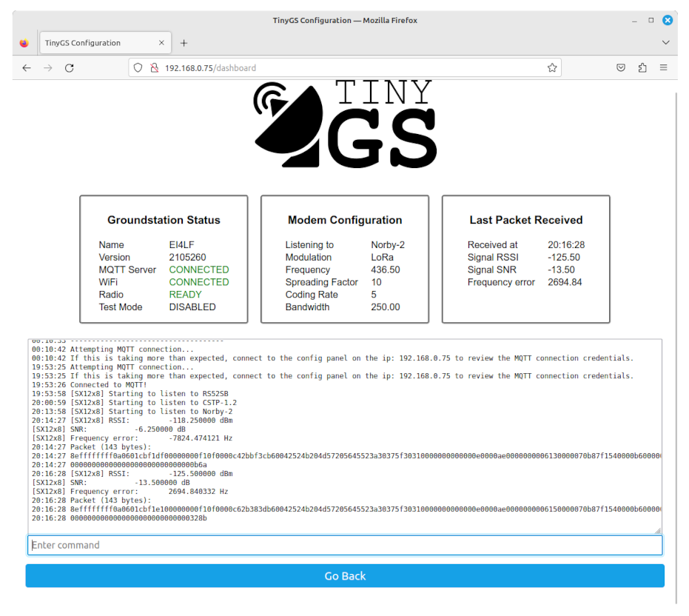Reload the dashboard page
This screenshot has height=616, width=689.
70,68
